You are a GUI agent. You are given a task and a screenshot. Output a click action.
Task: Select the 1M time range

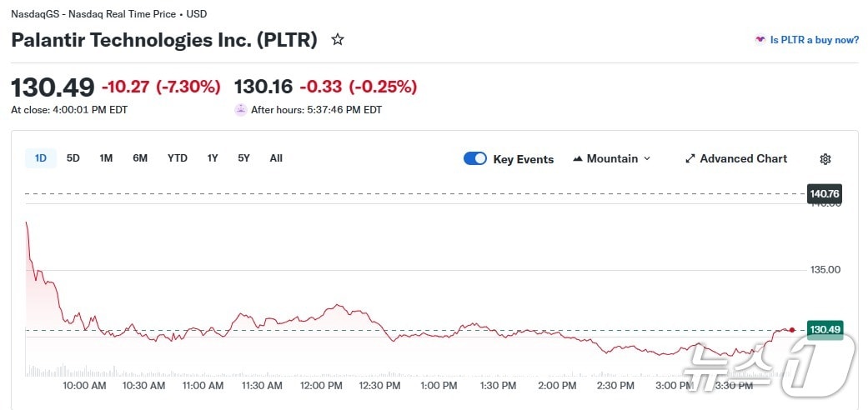point(106,158)
